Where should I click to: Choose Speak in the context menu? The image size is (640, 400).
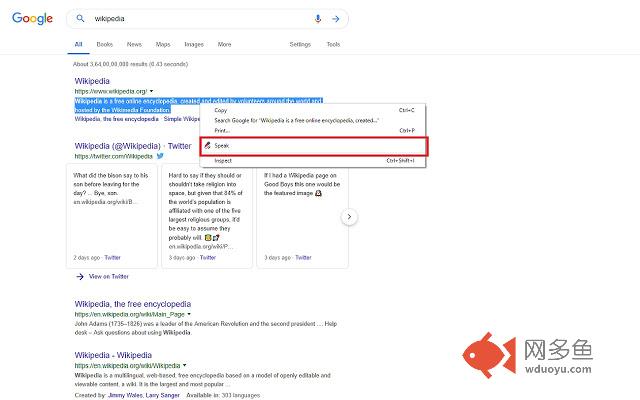pyautogui.click(x=313, y=146)
